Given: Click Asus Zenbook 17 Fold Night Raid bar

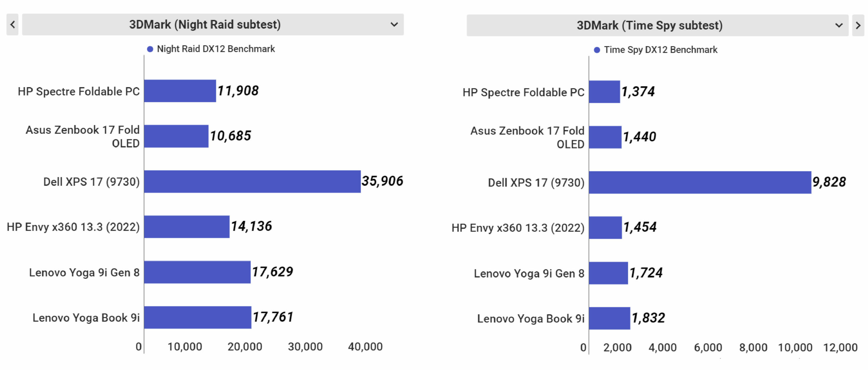Looking at the screenshot, I should coord(176,136).
